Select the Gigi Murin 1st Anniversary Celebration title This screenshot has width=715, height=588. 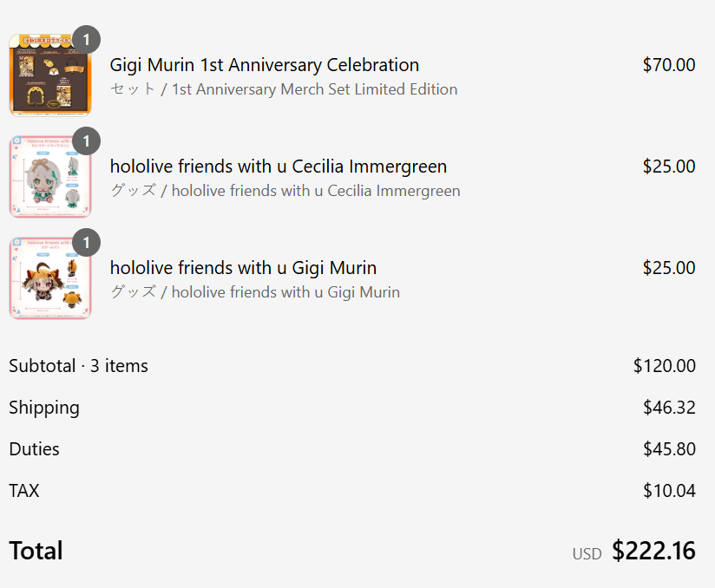(265, 65)
